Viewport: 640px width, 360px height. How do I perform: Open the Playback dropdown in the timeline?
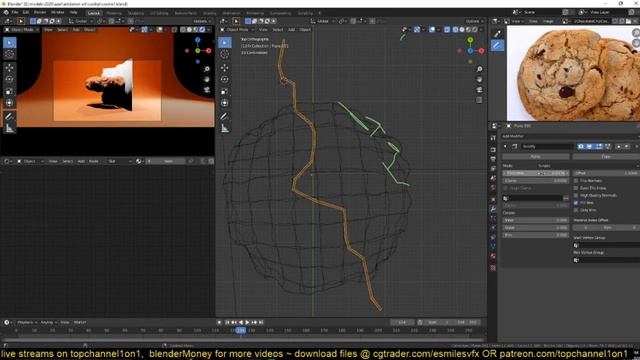pyautogui.click(x=27, y=322)
